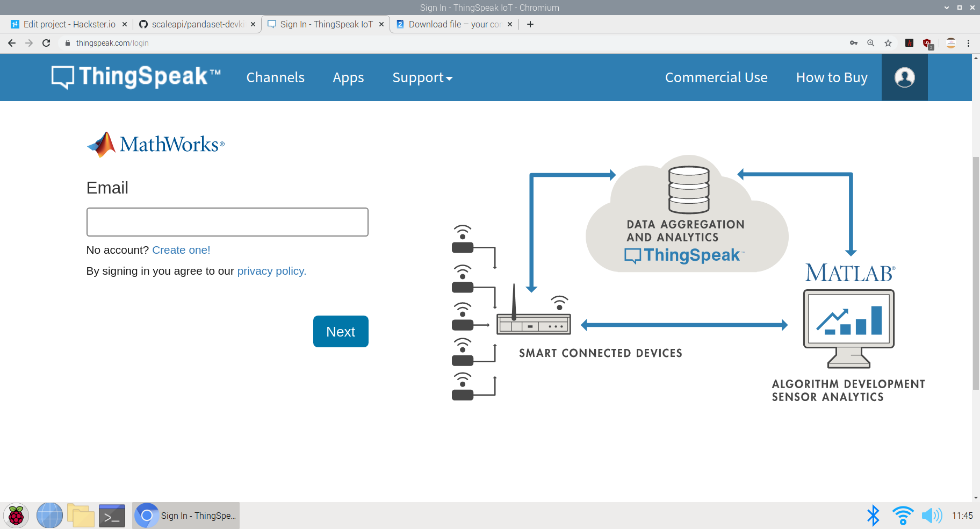Click the ThingSpeak logo in navbar
This screenshot has width=980, height=529.
[136, 77]
